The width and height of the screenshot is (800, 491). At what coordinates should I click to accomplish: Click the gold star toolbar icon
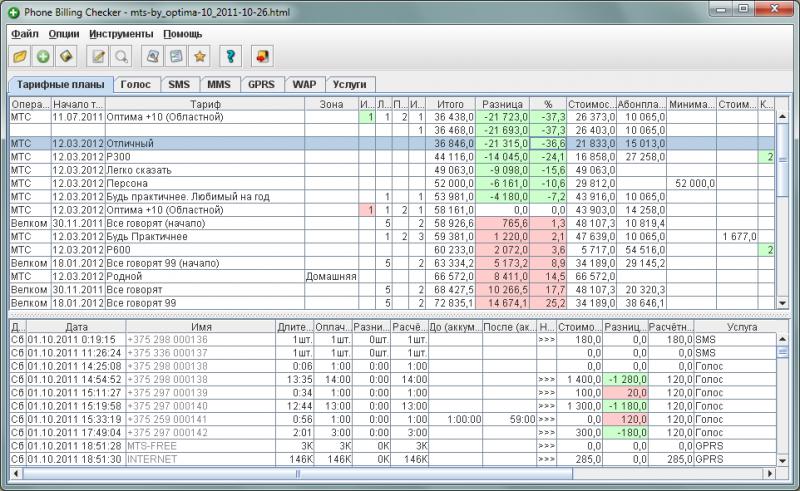point(199,56)
